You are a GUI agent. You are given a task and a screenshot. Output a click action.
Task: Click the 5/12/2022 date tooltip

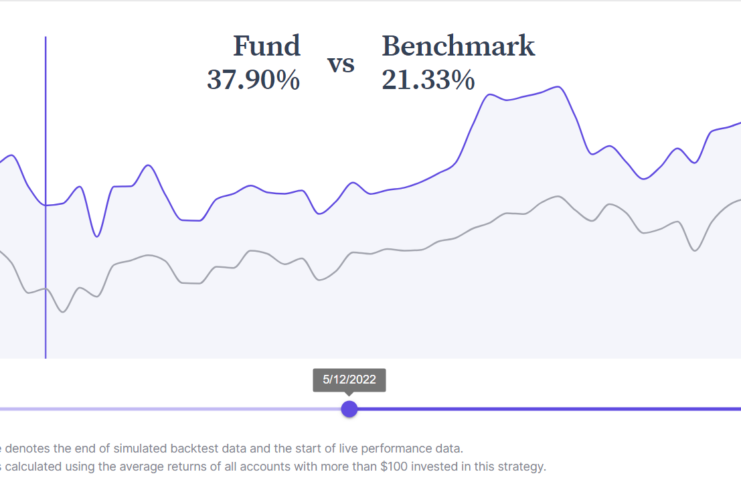click(x=348, y=380)
